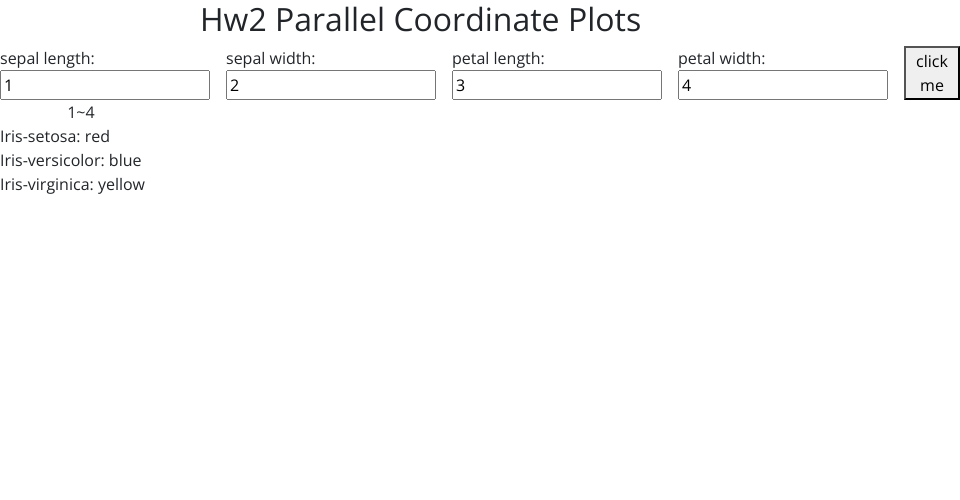Click the word "blue" in the legend
Screen dimensions: 960x500
pos(125,160)
